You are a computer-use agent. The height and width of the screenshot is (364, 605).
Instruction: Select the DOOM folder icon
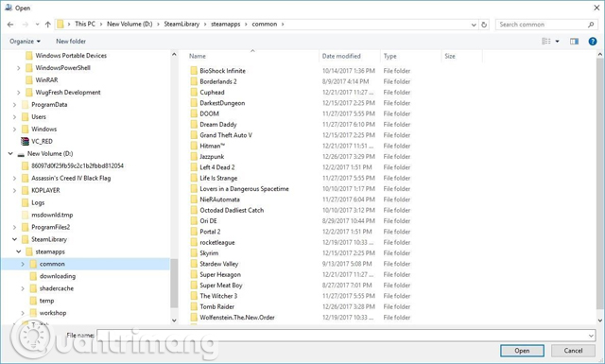pos(194,113)
